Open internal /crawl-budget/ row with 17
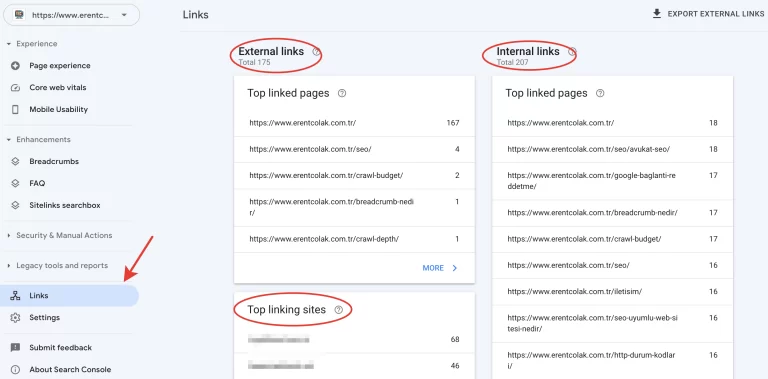Image resolution: width=768 pixels, height=379 pixels. (613, 239)
